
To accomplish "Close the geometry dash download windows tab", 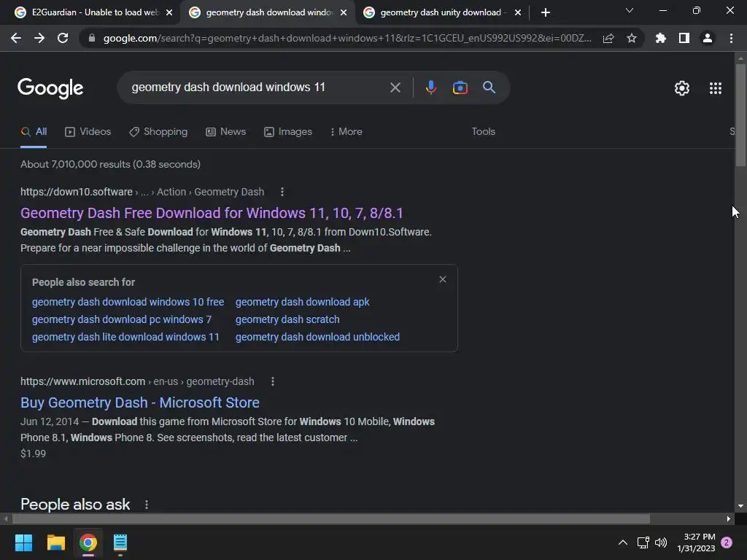I will coord(344,13).
